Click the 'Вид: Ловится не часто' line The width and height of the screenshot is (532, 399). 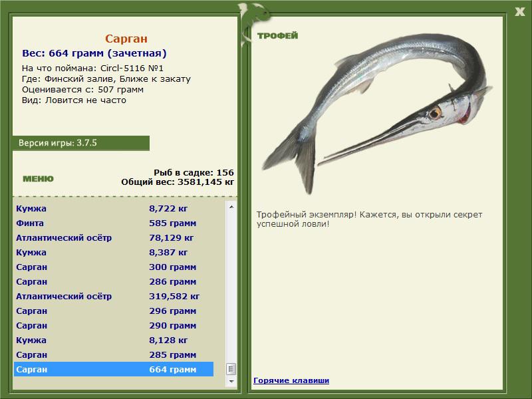coord(74,100)
